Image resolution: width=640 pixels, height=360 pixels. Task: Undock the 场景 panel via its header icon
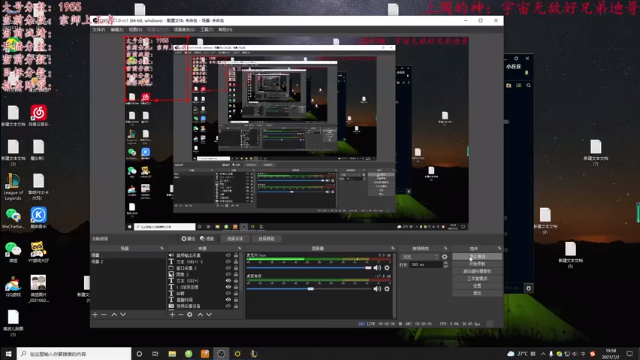(162, 248)
